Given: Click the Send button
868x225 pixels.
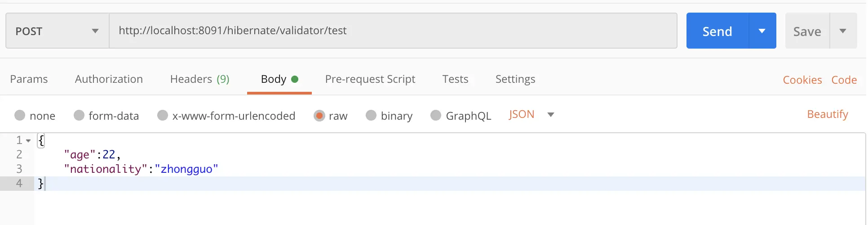Looking at the screenshot, I should point(717,31).
